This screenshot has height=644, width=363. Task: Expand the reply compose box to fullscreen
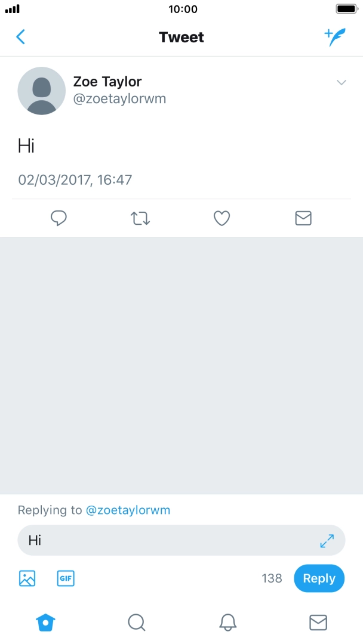327,541
